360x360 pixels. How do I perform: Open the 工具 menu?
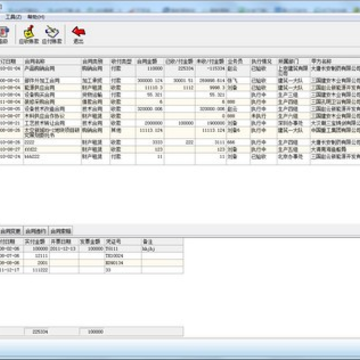point(13,17)
